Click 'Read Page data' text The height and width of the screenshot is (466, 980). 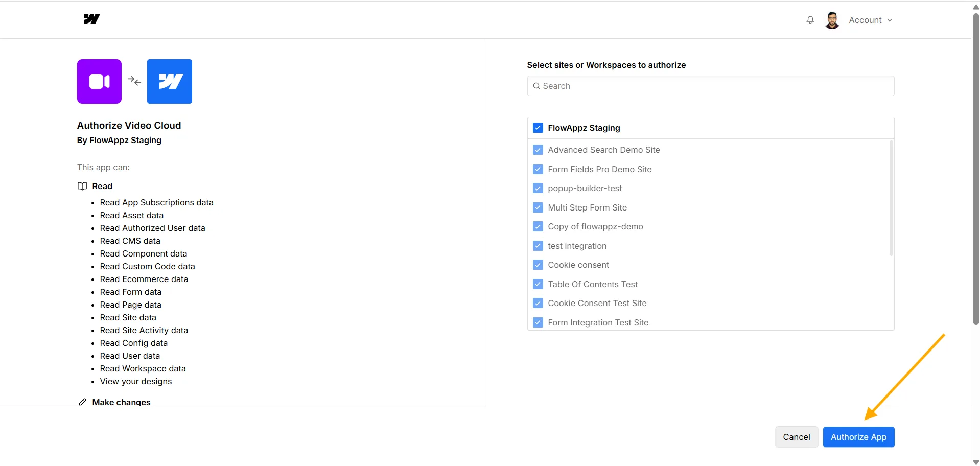(x=131, y=305)
